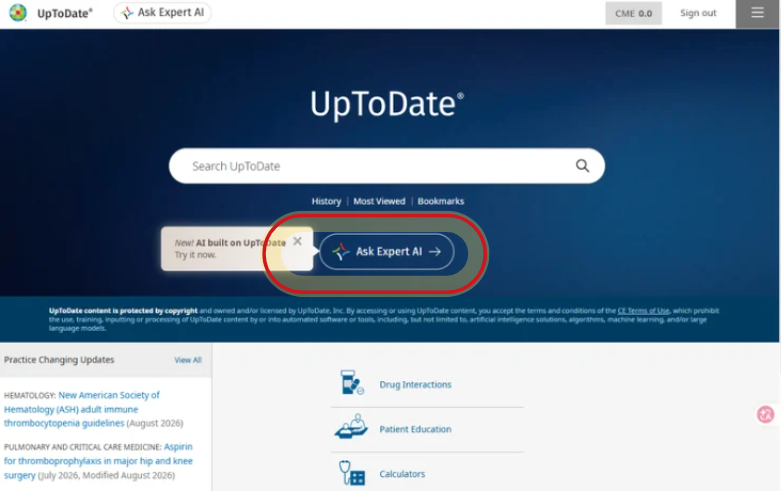781x491 pixels.
Task: Open the hamburger menu icon
Action: click(757, 12)
